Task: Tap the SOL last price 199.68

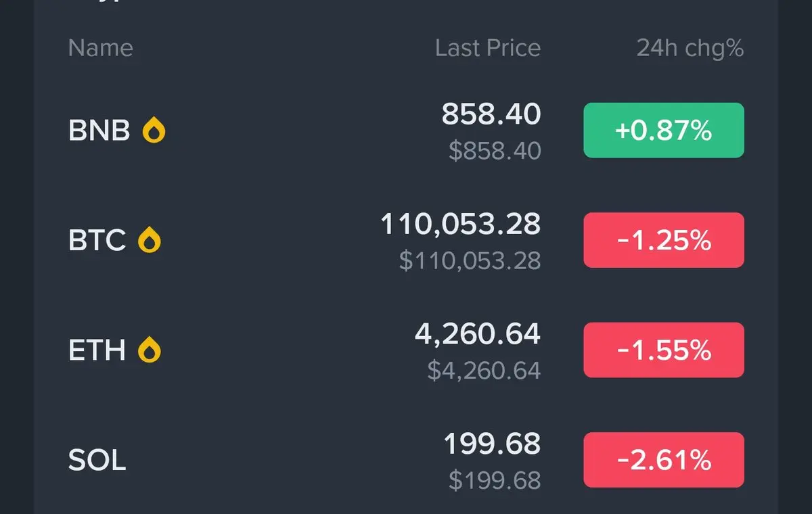Action: click(492, 444)
